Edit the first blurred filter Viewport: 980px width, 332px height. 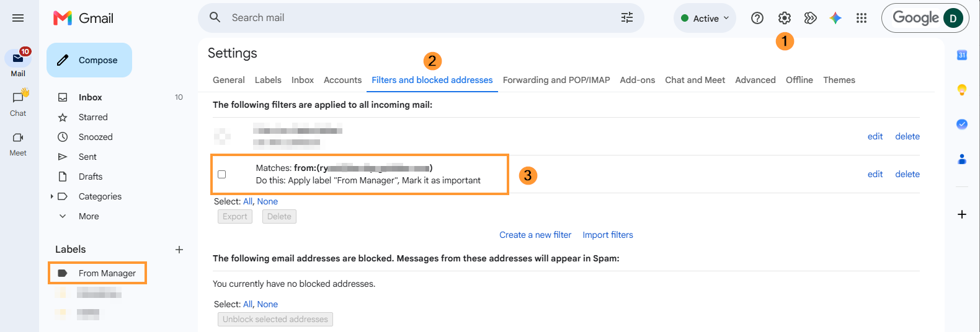(875, 136)
